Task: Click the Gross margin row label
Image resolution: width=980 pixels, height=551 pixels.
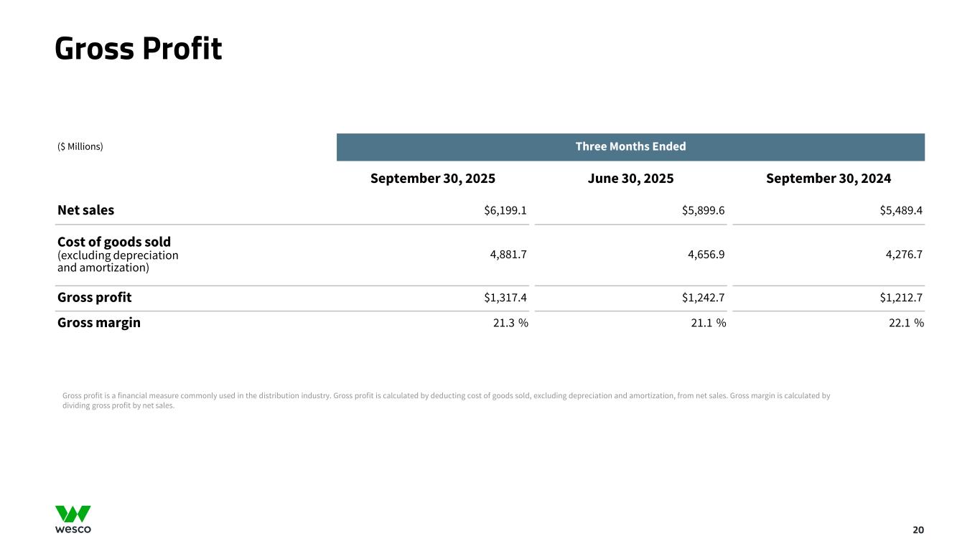Action: (99, 323)
